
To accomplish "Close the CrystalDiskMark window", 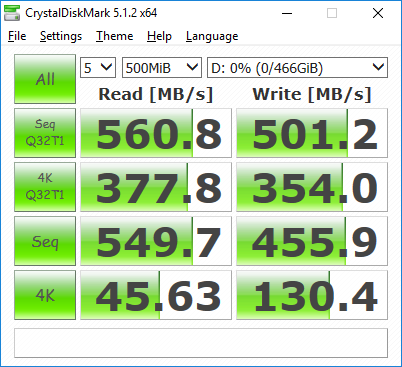I will point(378,13).
